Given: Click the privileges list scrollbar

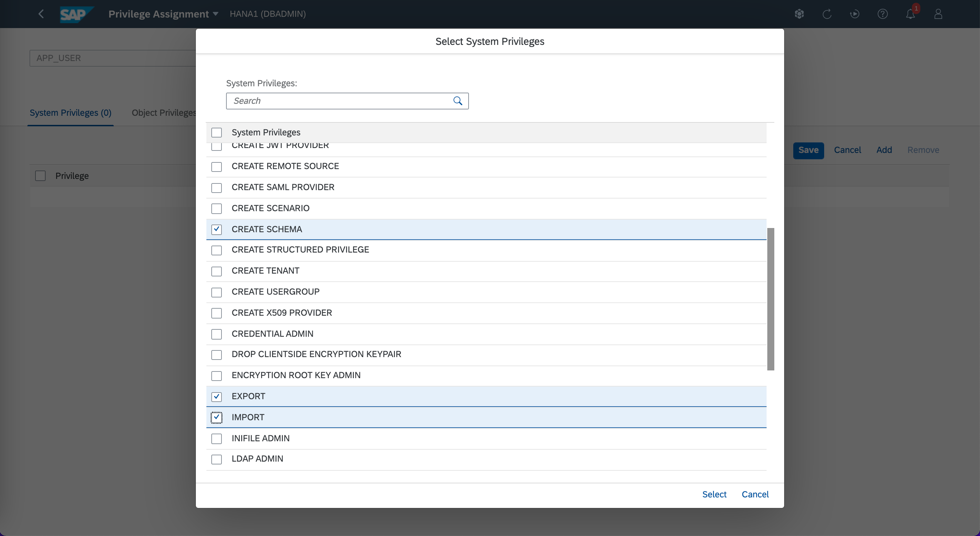Looking at the screenshot, I should pyautogui.click(x=770, y=299).
